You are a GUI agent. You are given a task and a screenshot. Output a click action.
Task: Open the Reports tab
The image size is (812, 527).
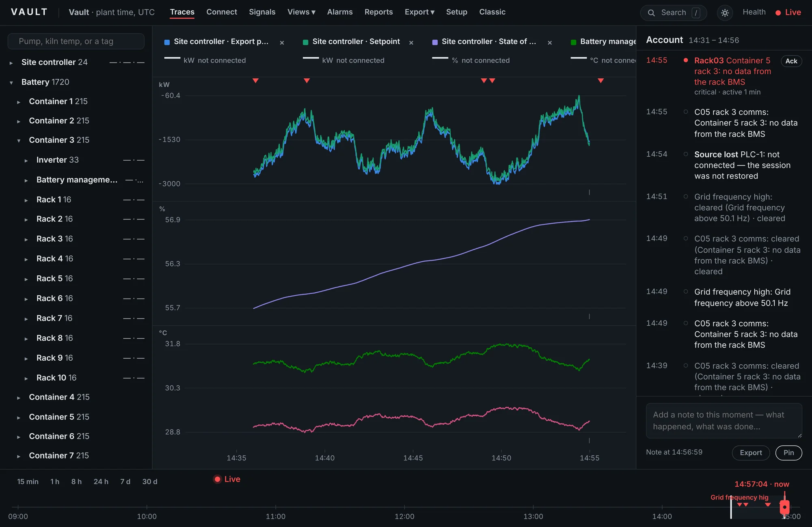click(x=378, y=12)
